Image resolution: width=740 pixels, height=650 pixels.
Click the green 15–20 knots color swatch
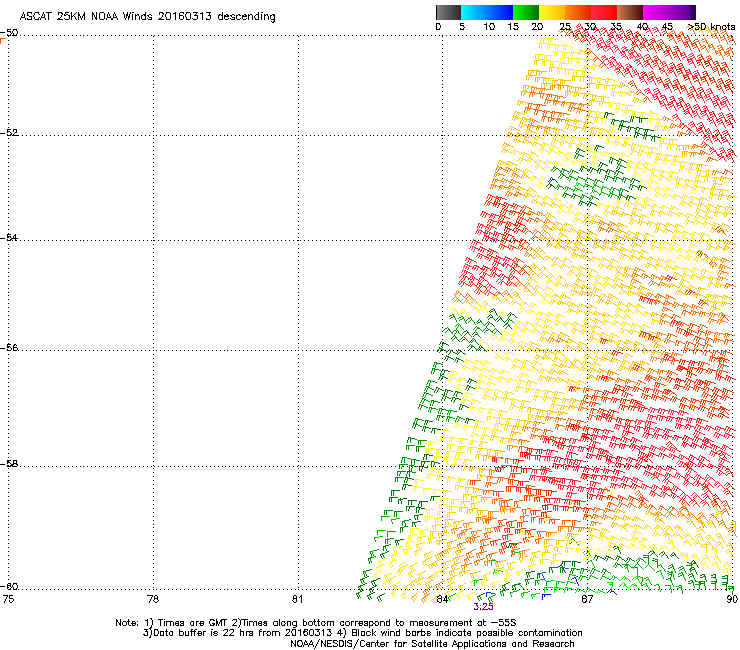[x=526, y=12]
